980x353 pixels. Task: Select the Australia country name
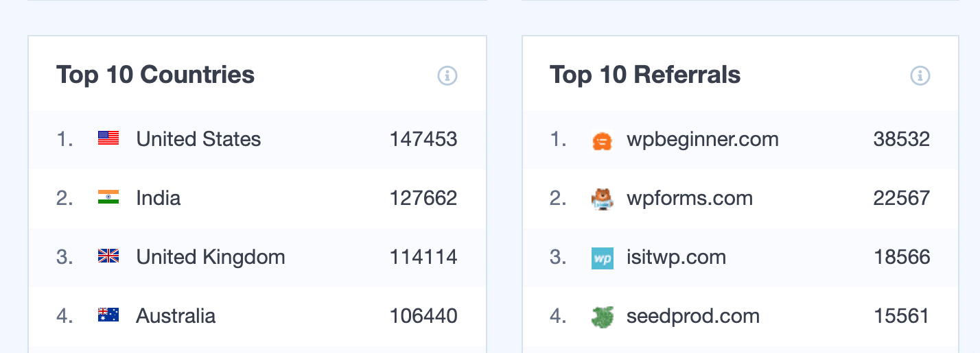click(x=176, y=316)
